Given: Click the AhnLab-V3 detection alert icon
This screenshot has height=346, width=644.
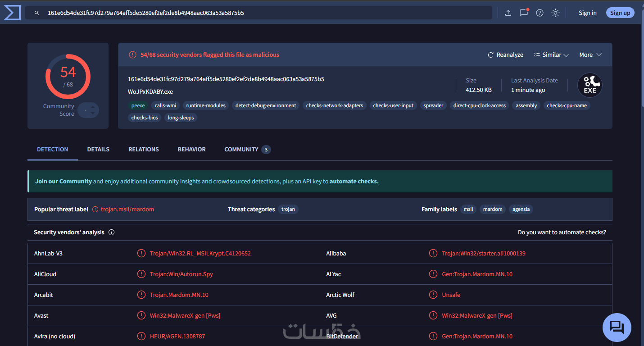Looking at the screenshot, I should click(141, 254).
